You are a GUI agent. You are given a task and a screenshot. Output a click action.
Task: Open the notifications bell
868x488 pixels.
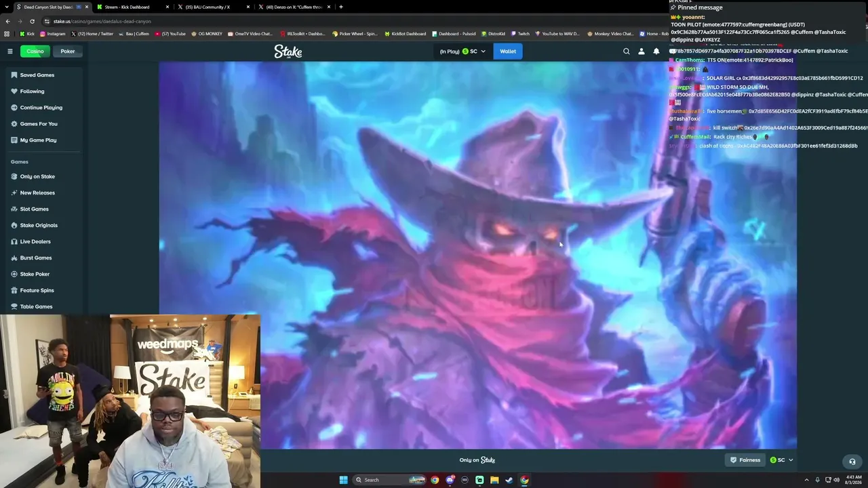pos(656,52)
